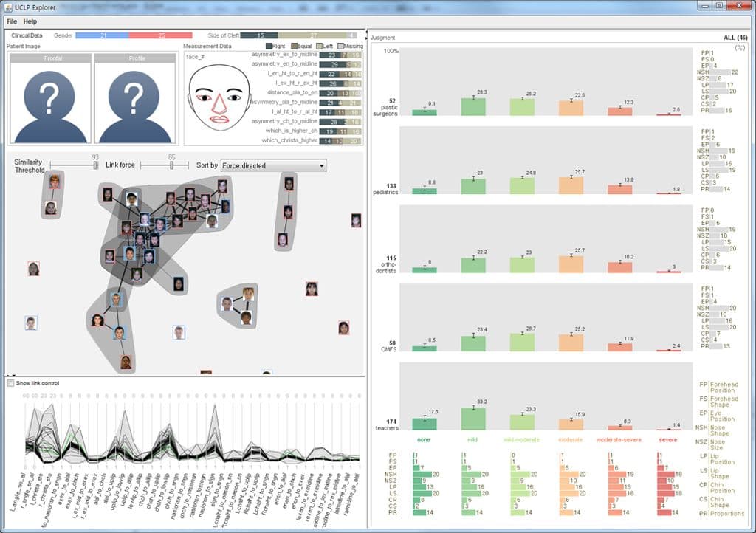
Task: Click the 'Missing' legend square
Action: tap(339, 47)
